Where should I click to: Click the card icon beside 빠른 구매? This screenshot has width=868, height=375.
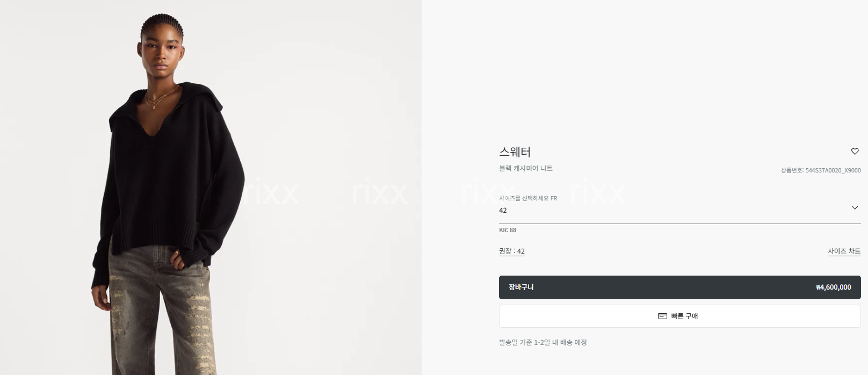coord(662,316)
